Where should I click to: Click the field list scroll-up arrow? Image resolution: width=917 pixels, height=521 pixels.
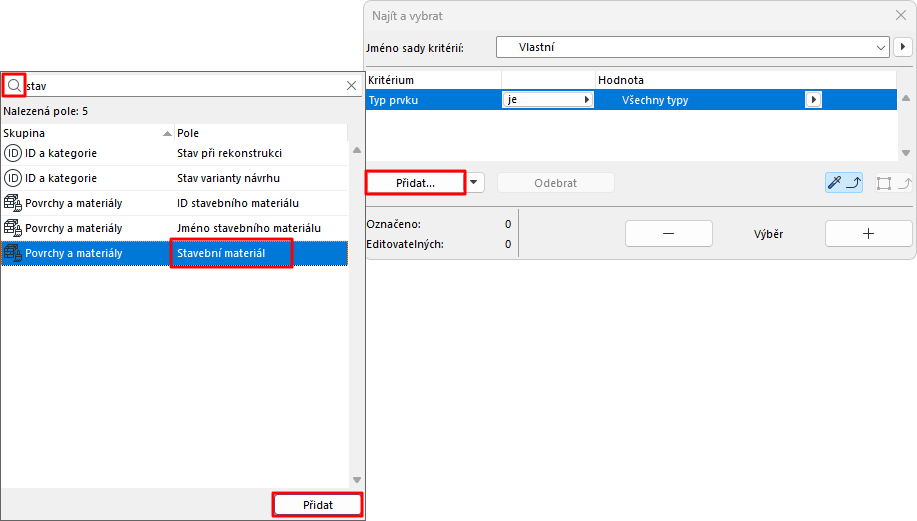point(357,150)
